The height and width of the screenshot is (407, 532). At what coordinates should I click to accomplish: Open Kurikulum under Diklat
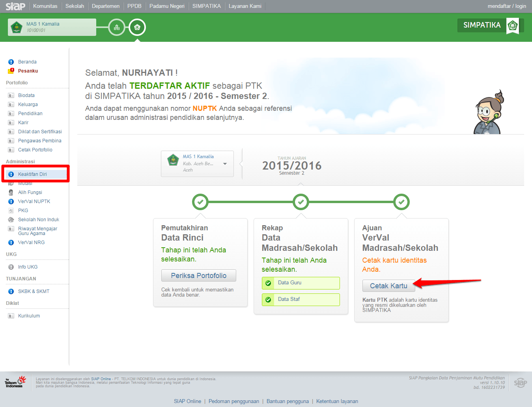(x=29, y=316)
